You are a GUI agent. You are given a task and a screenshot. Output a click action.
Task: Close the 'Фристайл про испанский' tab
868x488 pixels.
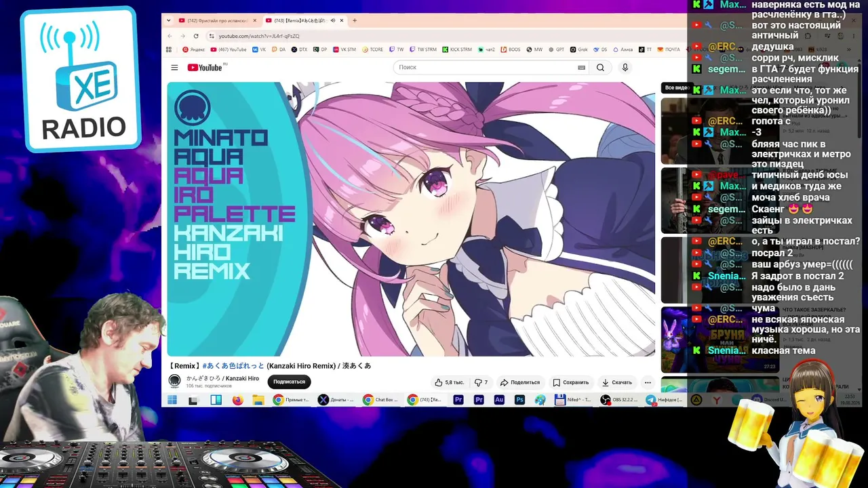tap(254, 20)
